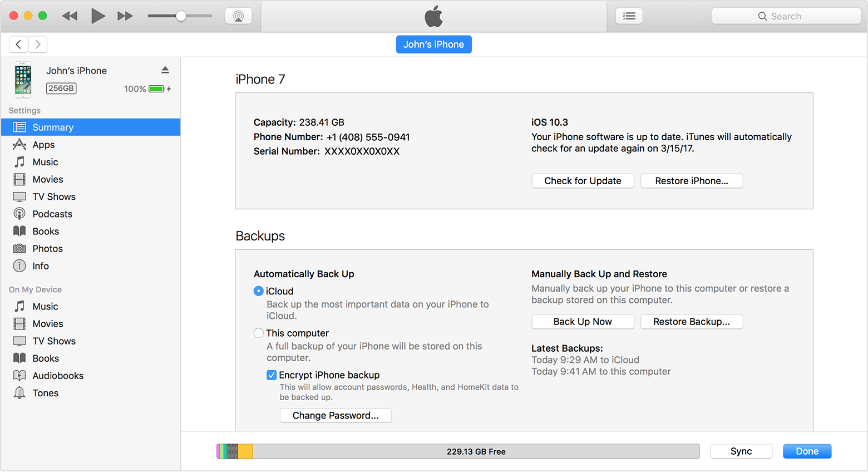Click the iOS 10.3 version label
This screenshot has height=472, width=868.
point(550,122)
